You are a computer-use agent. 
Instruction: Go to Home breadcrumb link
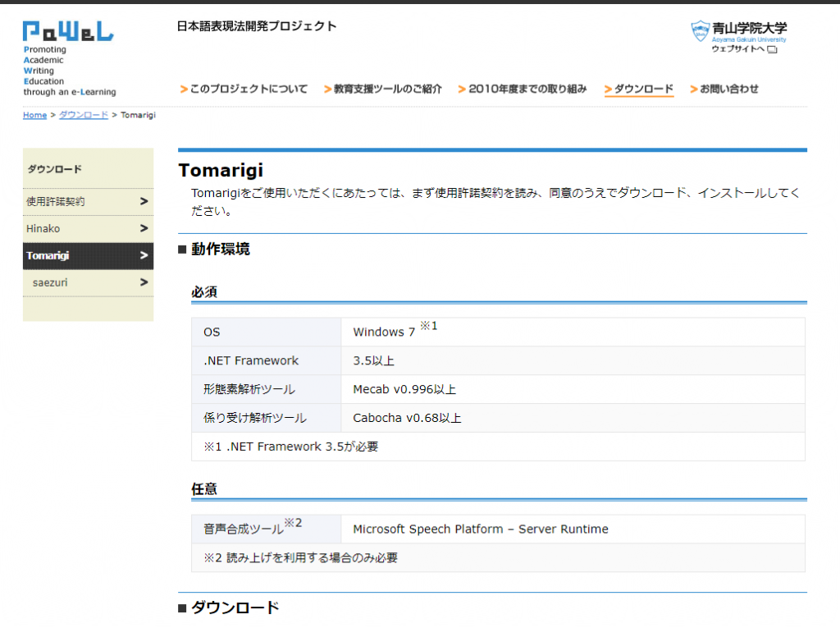pyautogui.click(x=34, y=115)
